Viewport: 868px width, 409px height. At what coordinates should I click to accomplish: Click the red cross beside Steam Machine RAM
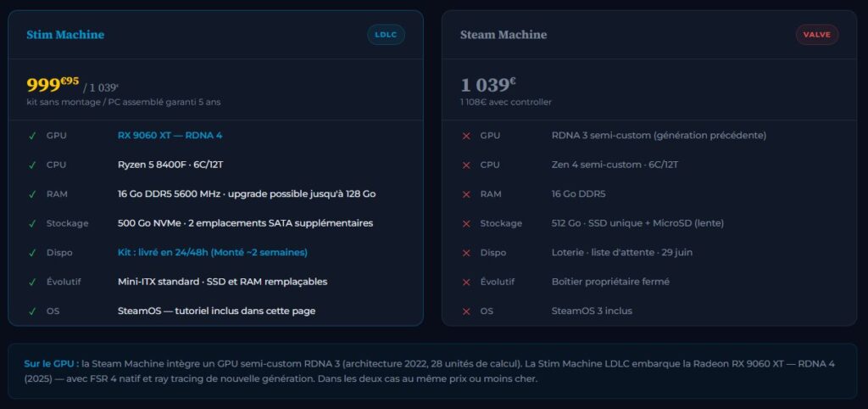466,194
